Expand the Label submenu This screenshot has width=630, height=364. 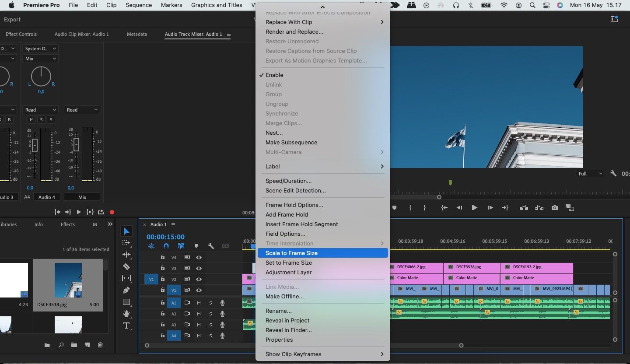pyautogui.click(x=323, y=166)
